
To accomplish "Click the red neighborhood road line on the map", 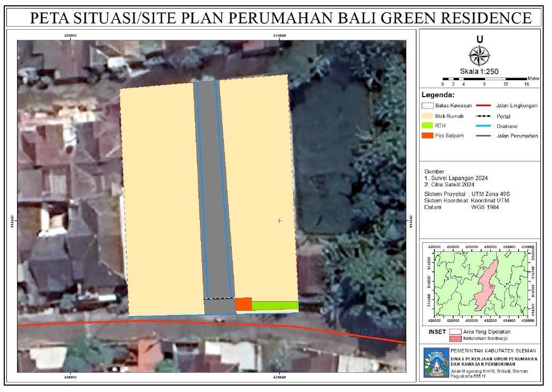I will click(x=211, y=323).
